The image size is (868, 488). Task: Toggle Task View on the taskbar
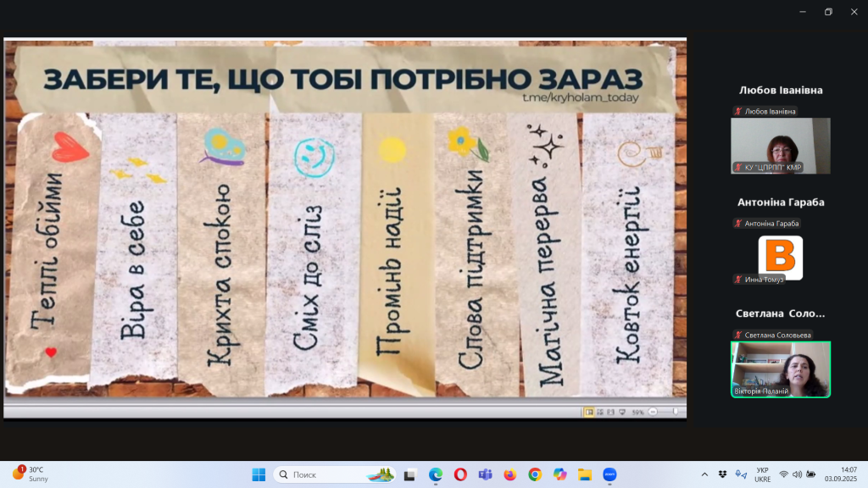(410, 474)
